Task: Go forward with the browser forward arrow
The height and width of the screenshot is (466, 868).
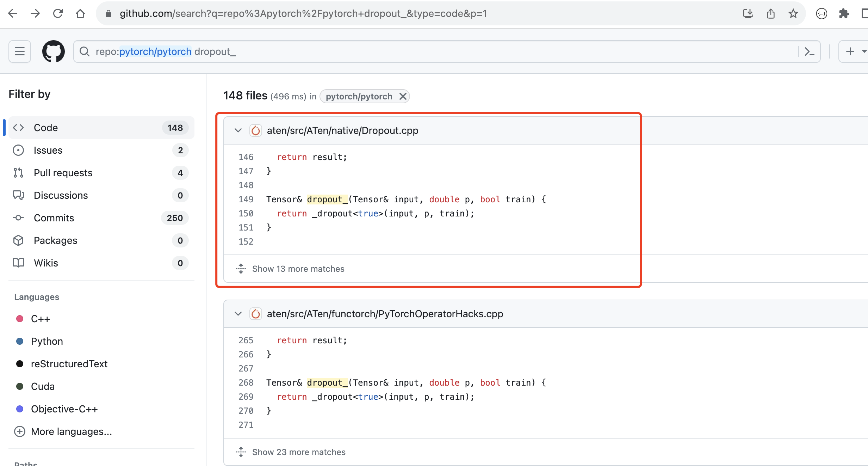Action: 35,13
